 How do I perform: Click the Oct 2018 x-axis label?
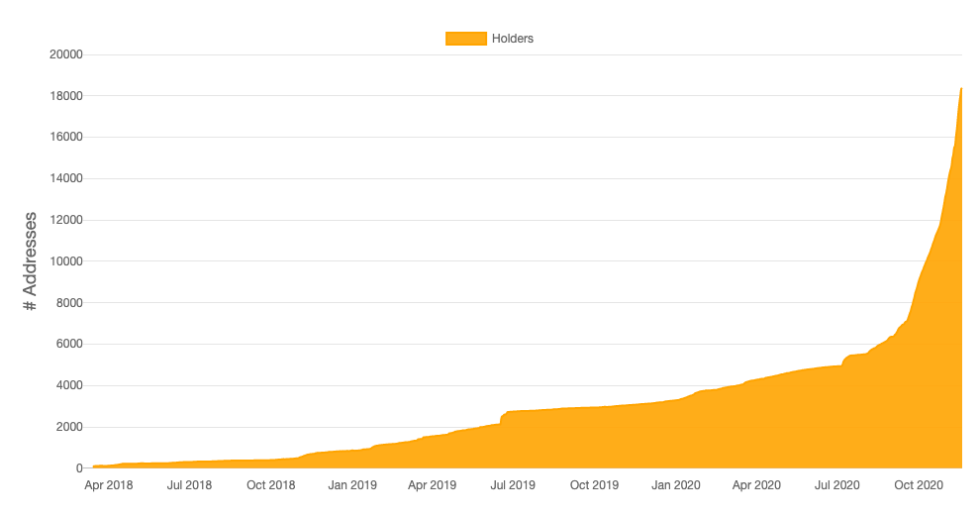pyautogui.click(x=270, y=485)
